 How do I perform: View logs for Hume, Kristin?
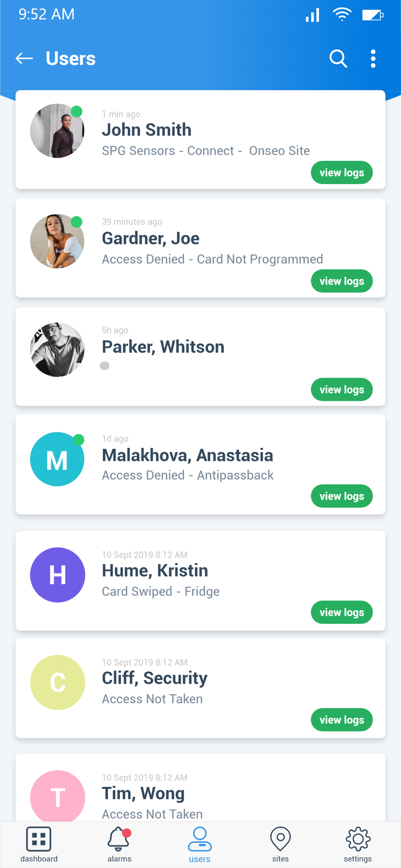[x=342, y=612]
